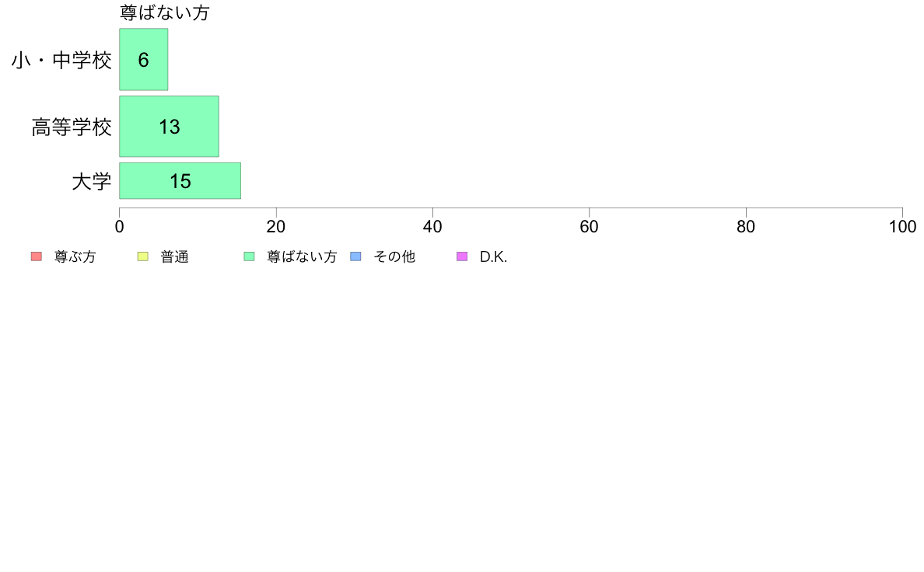Click the 高等学校 category label
Image resolution: width=924 pixels, height=572 pixels.
pyautogui.click(x=72, y=127)
